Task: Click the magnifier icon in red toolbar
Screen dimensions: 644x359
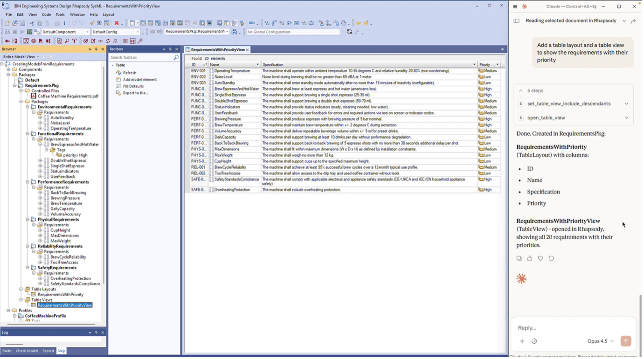Action: point(67,41)
